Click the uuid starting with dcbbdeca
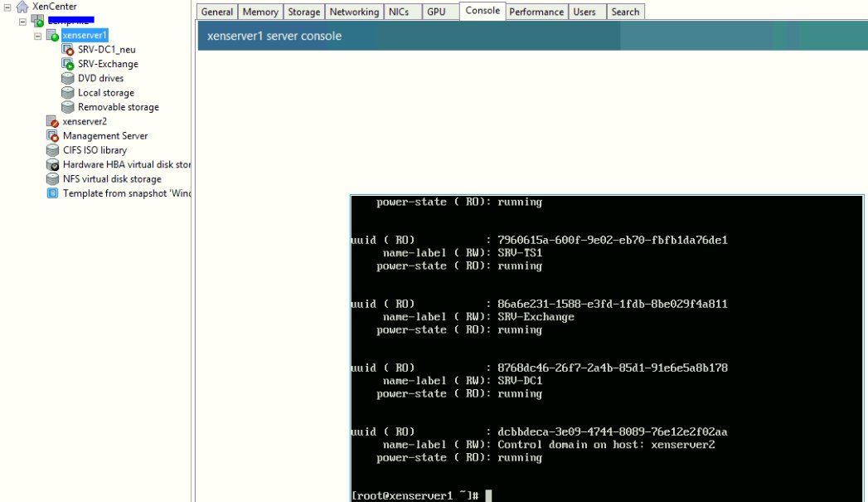Viewport: 868px width, 502px height. (x=613, y=431)
